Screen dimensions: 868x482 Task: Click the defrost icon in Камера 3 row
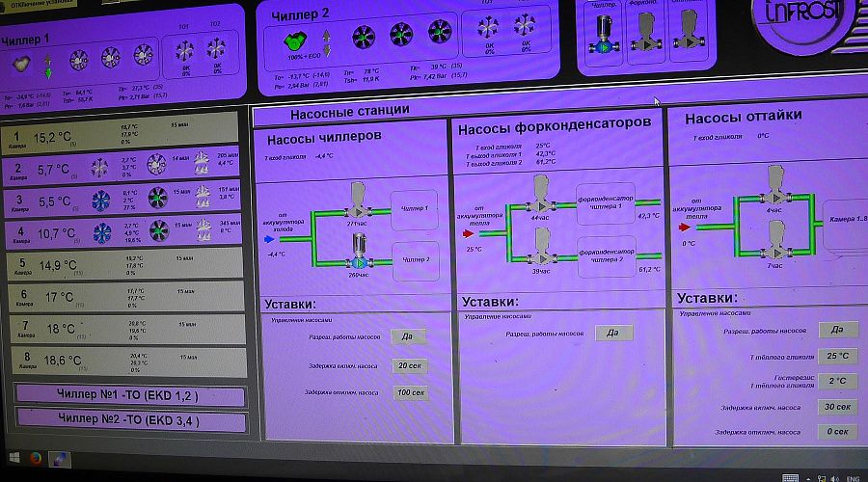203,196
